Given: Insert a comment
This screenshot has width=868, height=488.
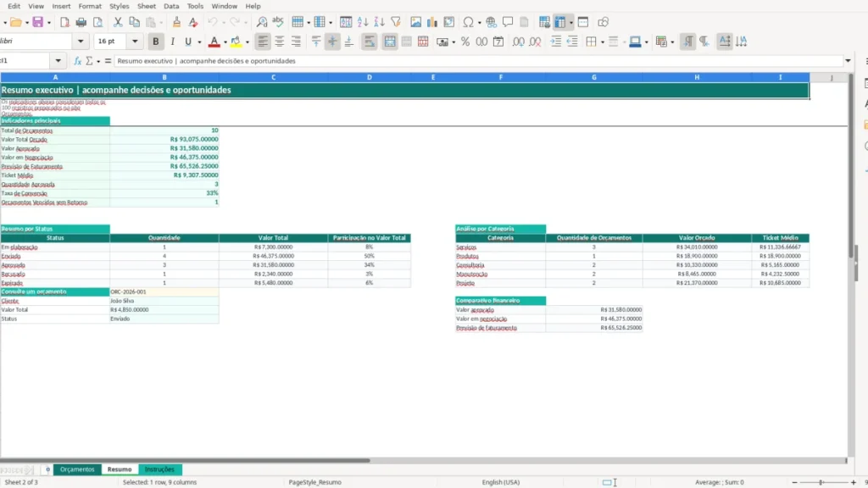Looking at the screenshot, I should (508, 22).
